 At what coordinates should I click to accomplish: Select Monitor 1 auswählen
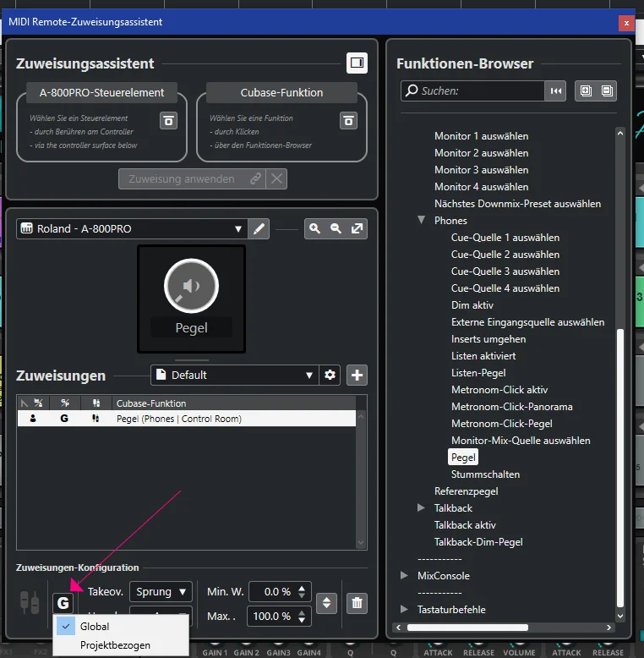tap(481, 136)
